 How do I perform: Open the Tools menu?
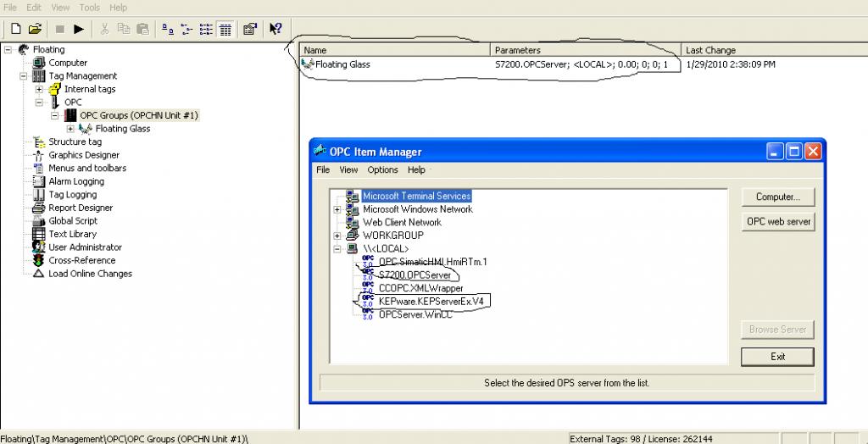(x=90, y=7)
